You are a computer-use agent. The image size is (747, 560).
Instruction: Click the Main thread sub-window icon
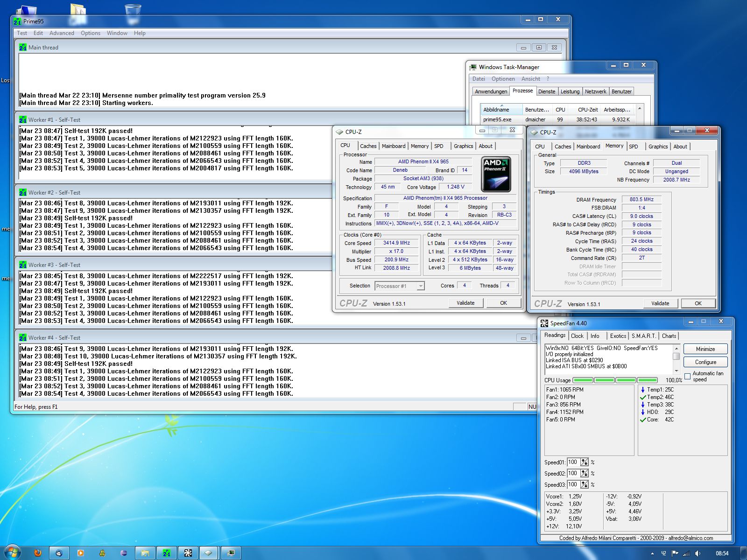tap(23, 47)
